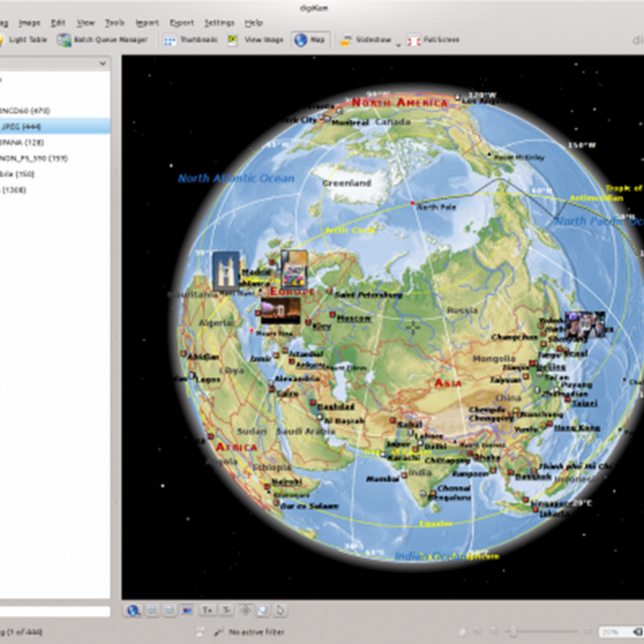Select the JPEG (444) album
Viewport: 644px width, 644px height.
55,126
